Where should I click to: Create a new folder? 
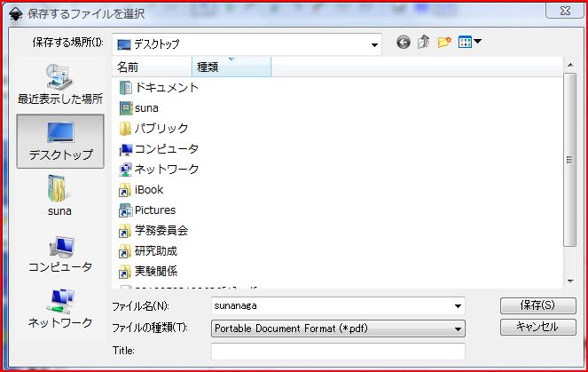point(444,42)
